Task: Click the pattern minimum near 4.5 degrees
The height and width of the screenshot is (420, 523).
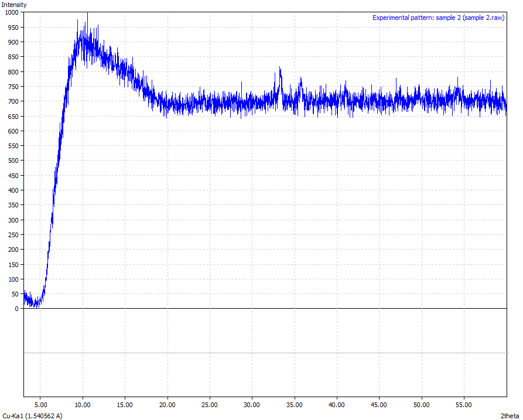Action: coord(36,303)
